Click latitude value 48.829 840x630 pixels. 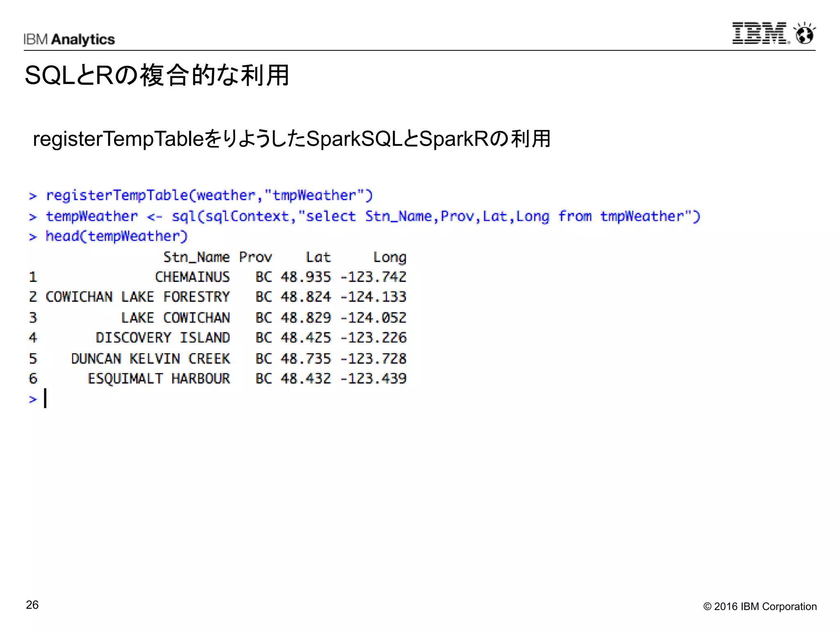(x=306, y=317)
